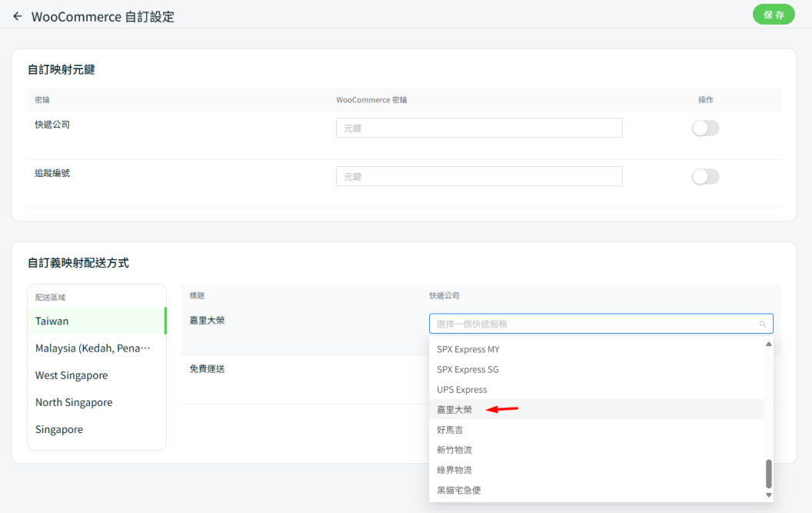Image resolution: width=812 pixels, height=513 pixels.
Task: Enable the 追蹤編號 mapping switch
Action: 705,177
